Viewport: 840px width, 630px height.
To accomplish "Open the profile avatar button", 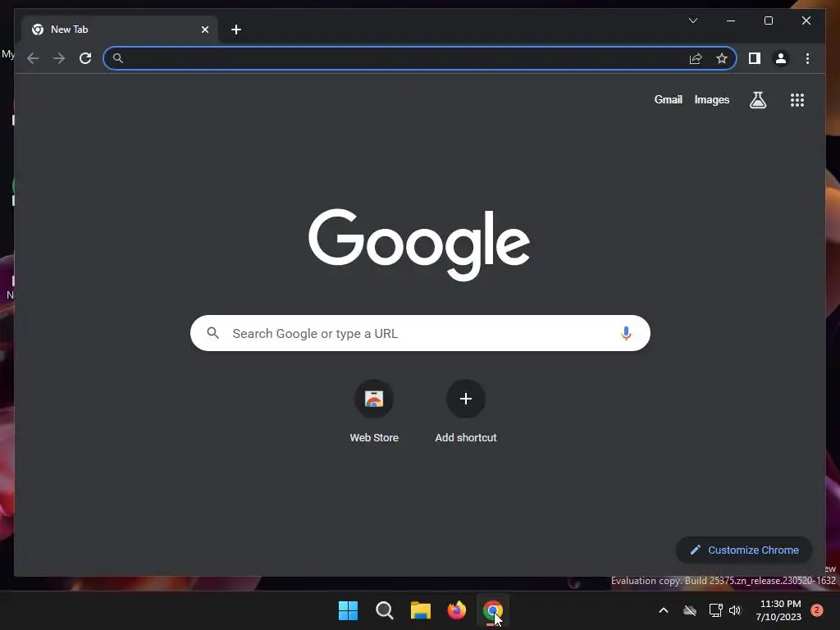I will (781, 58).
